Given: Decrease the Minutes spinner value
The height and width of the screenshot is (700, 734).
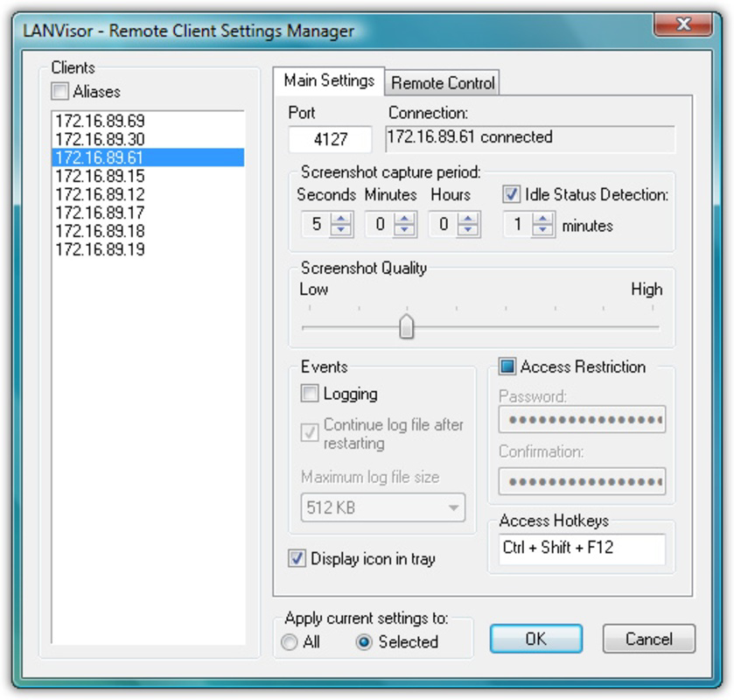Looking at the screenshot, I should click(x=404, y=230).
